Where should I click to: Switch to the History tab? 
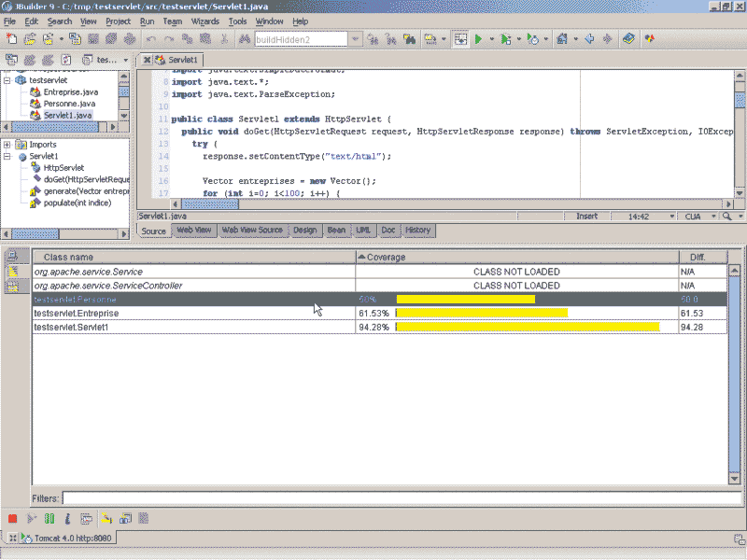417,230
